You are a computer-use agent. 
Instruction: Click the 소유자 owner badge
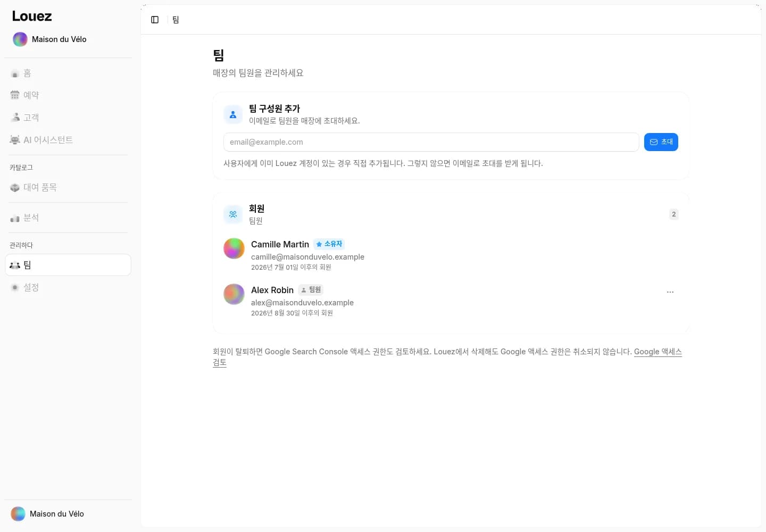pos(329,244)
